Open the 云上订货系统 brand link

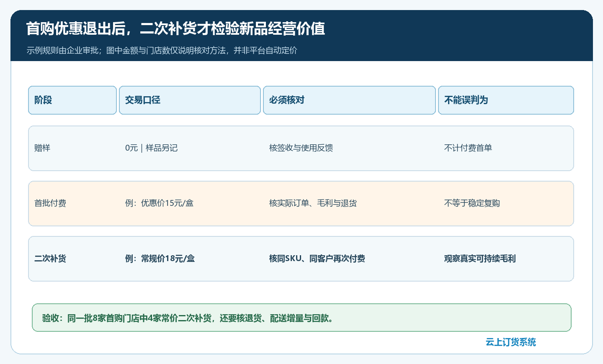point(511,342)
